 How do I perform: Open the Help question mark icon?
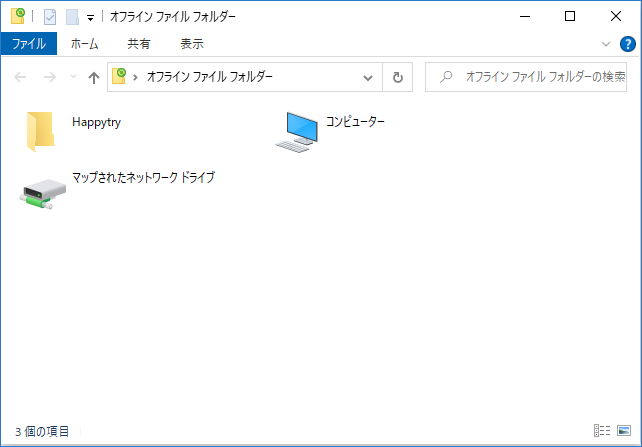(628, 44)
